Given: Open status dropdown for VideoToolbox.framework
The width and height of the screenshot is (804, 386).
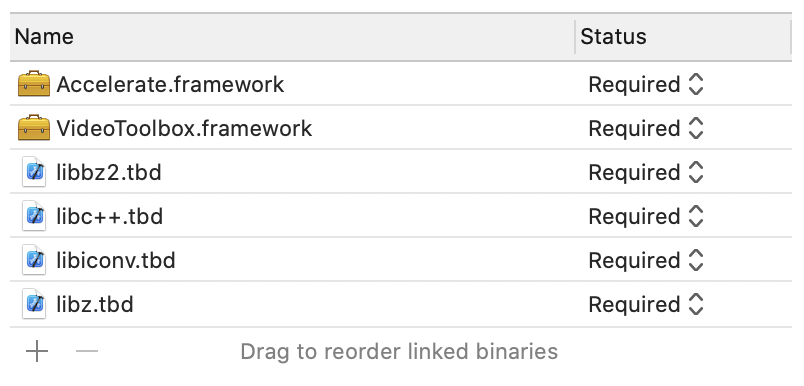Looking at the screenshot, I should tap(646, 129).
